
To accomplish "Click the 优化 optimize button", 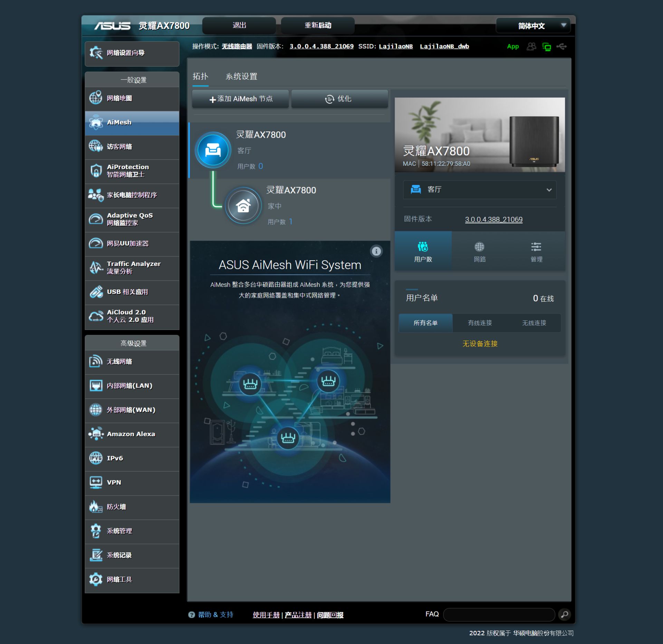I will tap(339, 99).
